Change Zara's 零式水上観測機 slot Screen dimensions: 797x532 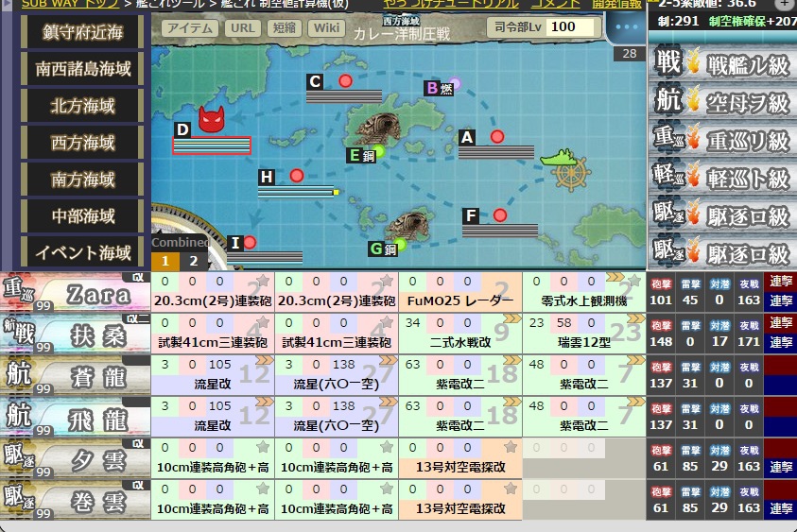(584, 292)
